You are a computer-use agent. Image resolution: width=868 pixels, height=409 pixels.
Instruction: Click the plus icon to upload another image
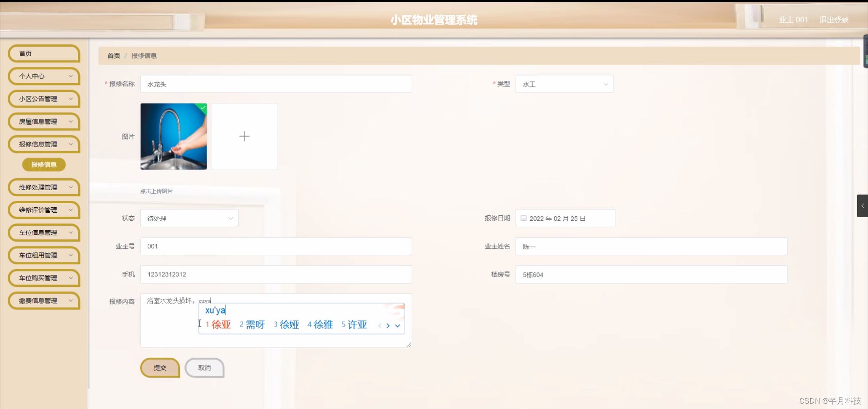[244, 136]
